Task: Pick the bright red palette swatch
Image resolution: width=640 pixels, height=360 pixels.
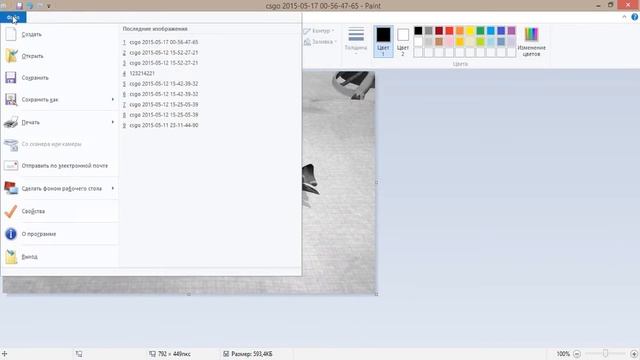Action: coord(449,31)
